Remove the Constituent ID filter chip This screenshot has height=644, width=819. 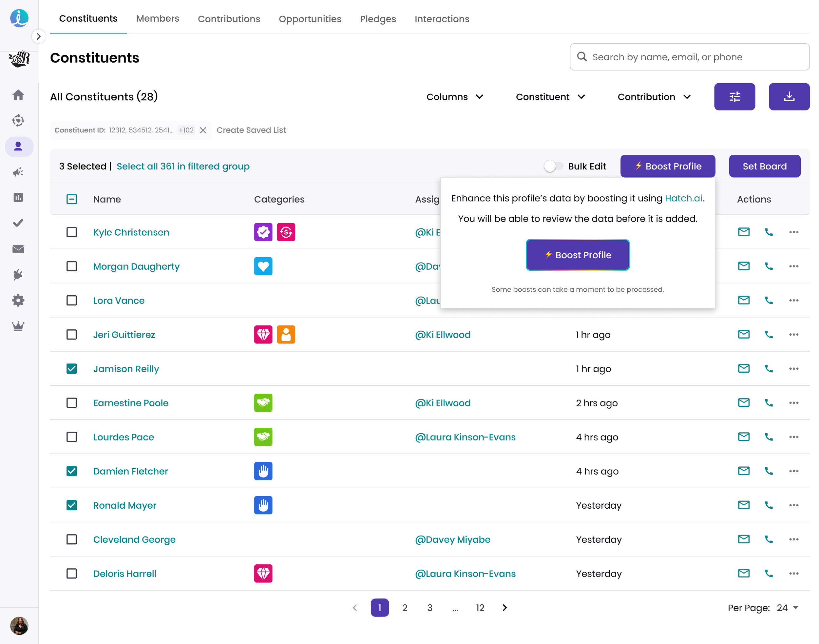click(x=203, y=130)
